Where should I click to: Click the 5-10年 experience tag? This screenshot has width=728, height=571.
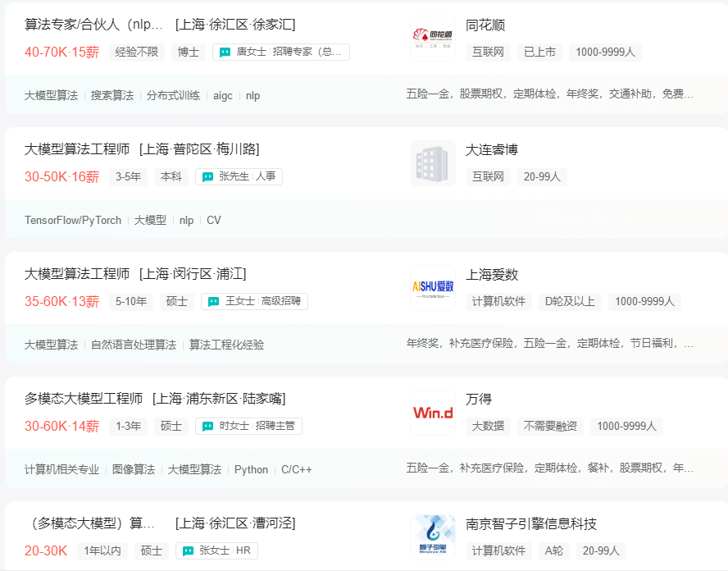(131, 302)
